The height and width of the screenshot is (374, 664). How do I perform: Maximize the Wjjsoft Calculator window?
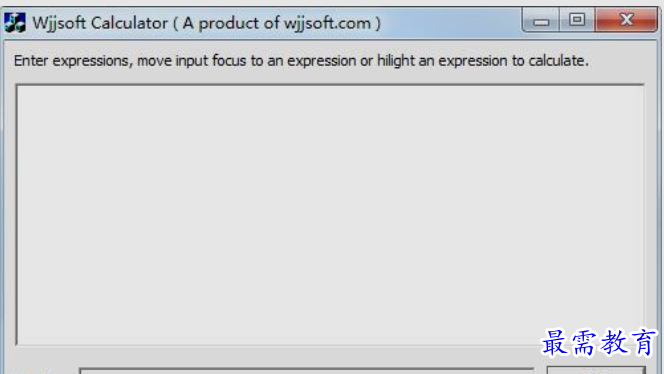click(577, 20)
